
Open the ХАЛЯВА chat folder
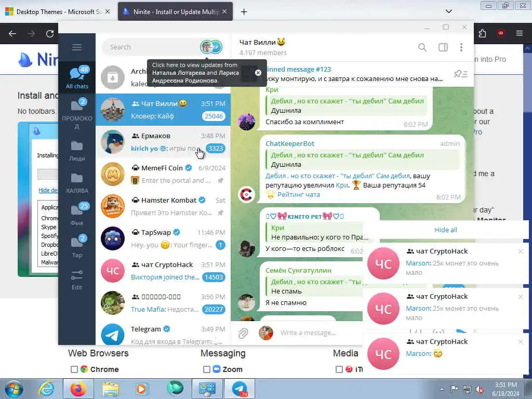click(x=77, y=183)
